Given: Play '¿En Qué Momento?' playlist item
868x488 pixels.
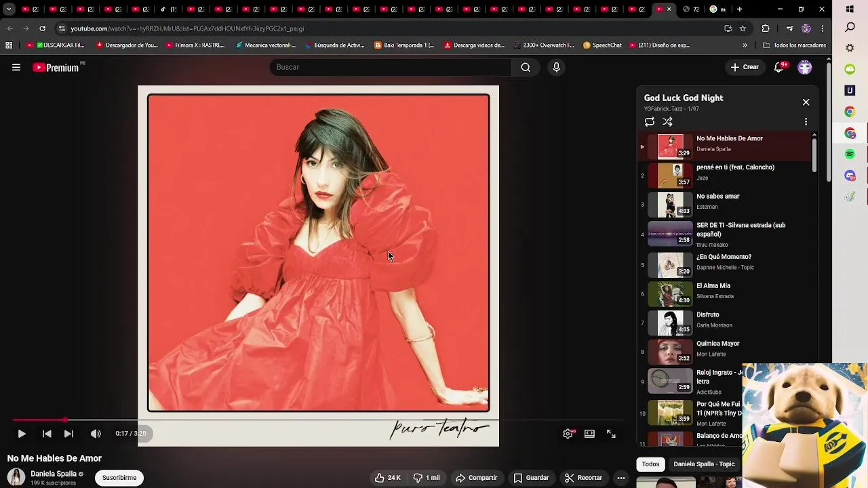Looking at the screenshot, I should click(726, 264).
